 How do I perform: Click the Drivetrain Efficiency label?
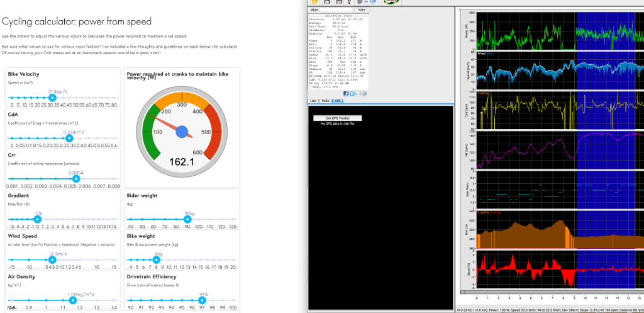point(152,276)
